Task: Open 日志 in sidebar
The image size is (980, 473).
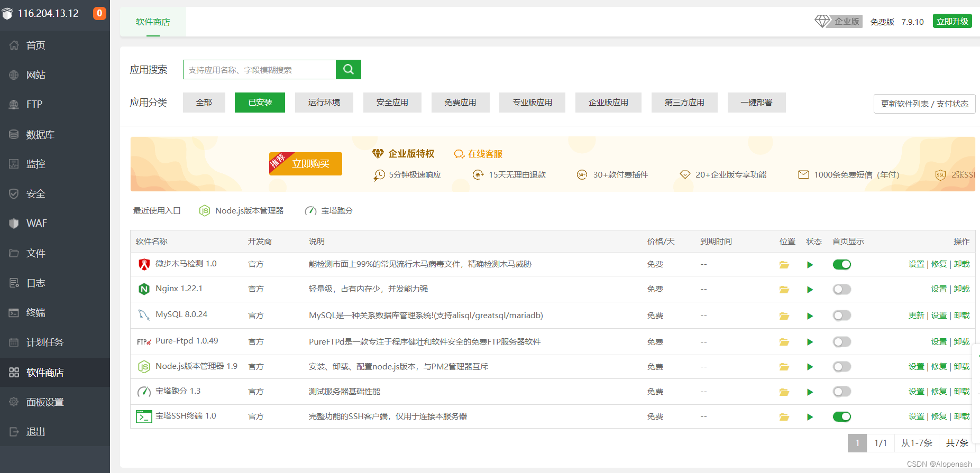Action: [55, 283]
